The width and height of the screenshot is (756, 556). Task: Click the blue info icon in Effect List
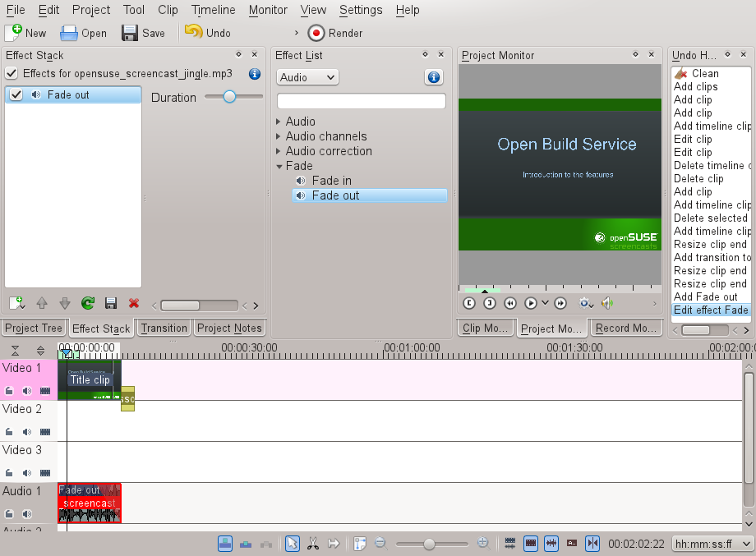coord(434,77)
